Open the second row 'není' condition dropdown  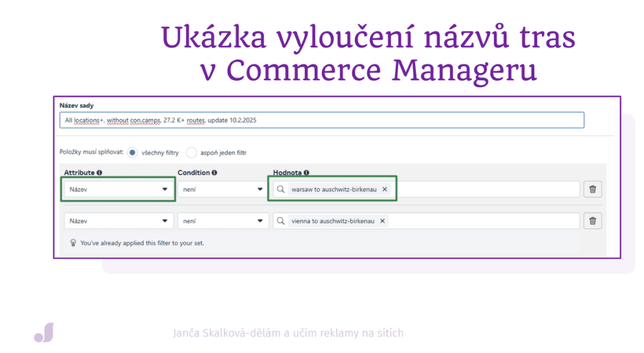223,221
